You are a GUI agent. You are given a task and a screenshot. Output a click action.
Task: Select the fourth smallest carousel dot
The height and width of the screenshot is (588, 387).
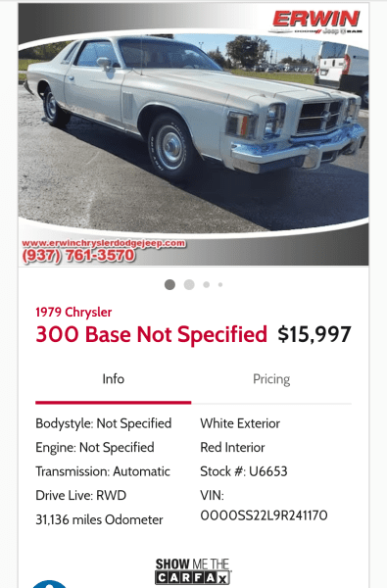pos(220,284)
